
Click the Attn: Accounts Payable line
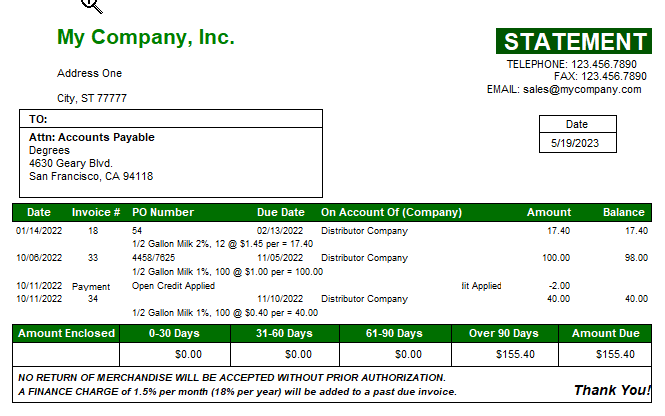click(x=92, y=137)
